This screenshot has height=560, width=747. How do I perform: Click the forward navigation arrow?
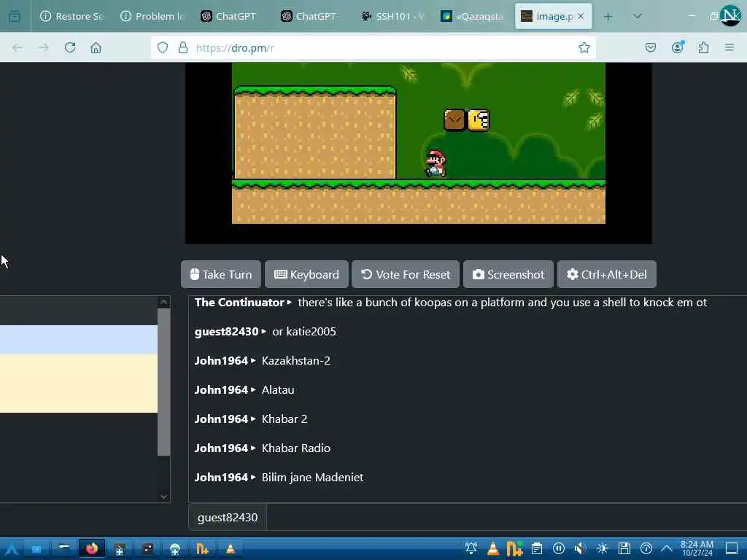click(x=43, y=47)
